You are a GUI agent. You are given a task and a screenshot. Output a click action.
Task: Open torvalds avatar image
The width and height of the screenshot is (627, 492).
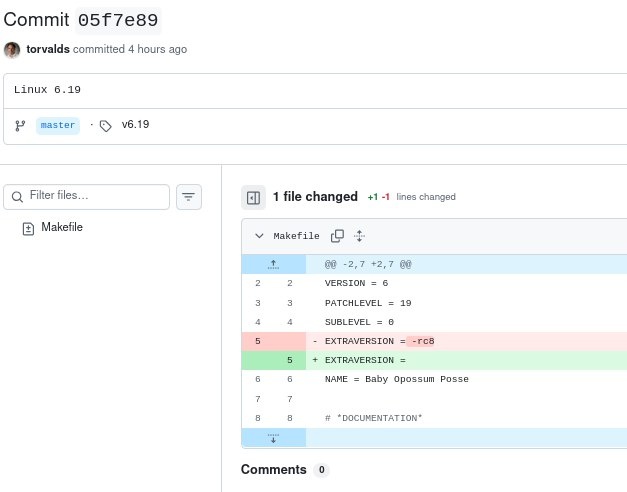point(12,50)
